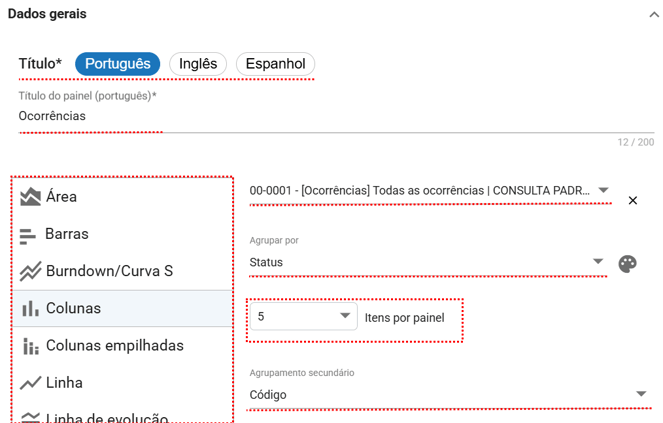Open the Ocorrências query dropdown
The width and height of the screenshot is (663, 423).
click(603, 190)
